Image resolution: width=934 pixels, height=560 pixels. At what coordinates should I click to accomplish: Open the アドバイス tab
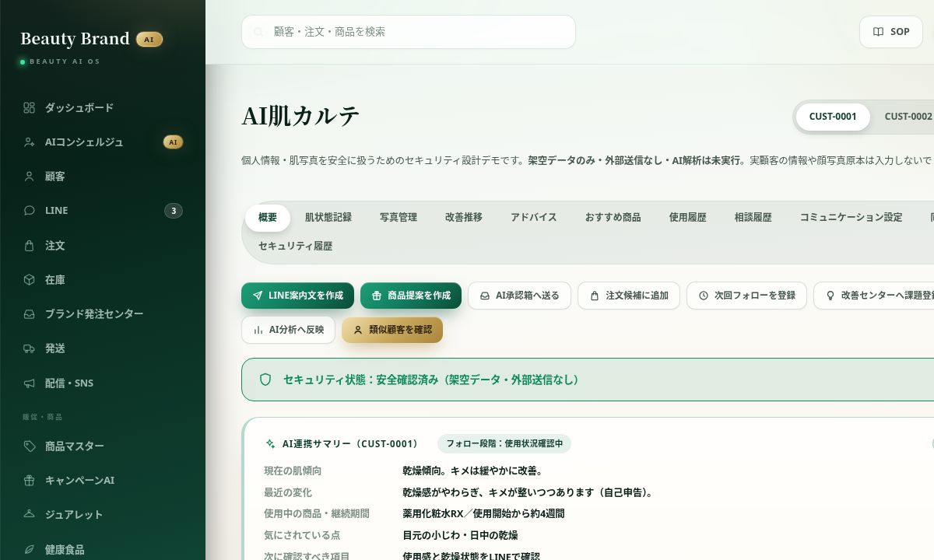[x=534, y=218]
